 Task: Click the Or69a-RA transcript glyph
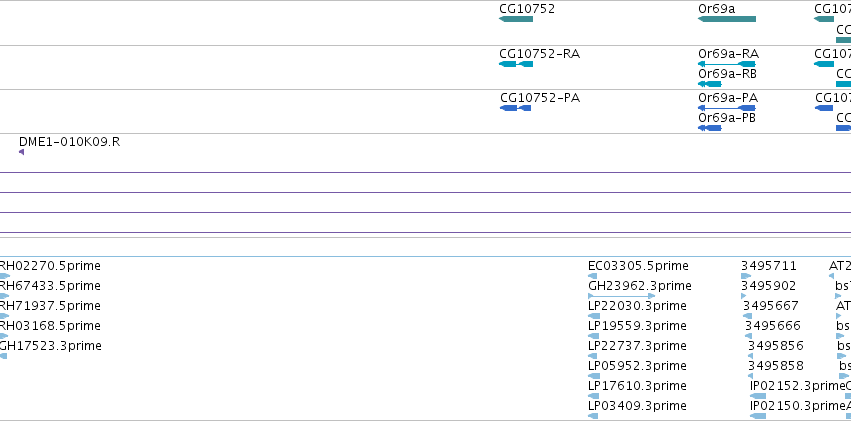[x=727, y=64]
